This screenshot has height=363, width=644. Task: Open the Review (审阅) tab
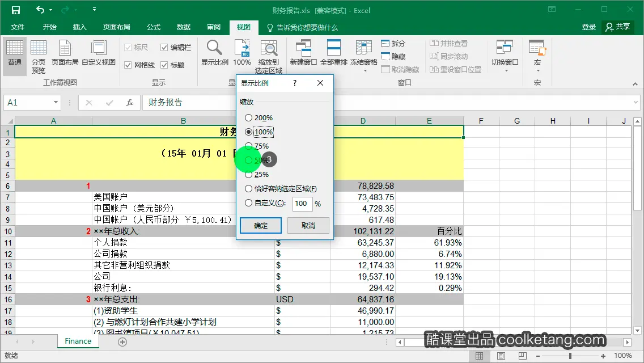[x=214, y=27]
